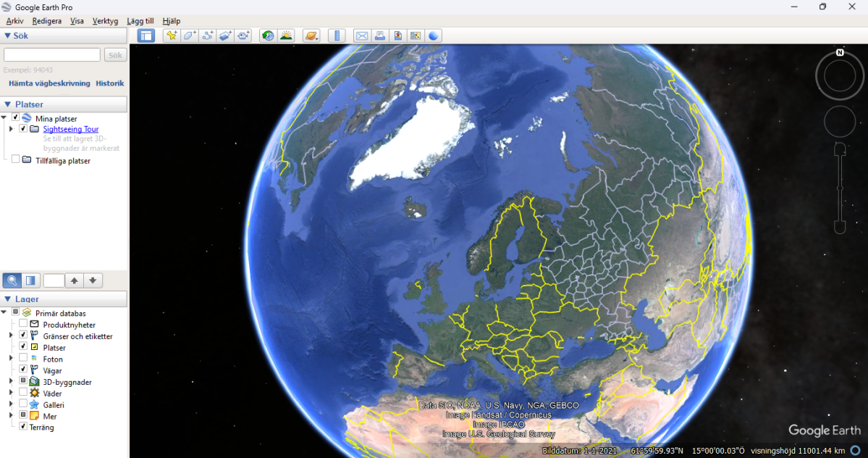Collapse the Lager panel header
The image size is (868, 458).
(x=7, y=299)
